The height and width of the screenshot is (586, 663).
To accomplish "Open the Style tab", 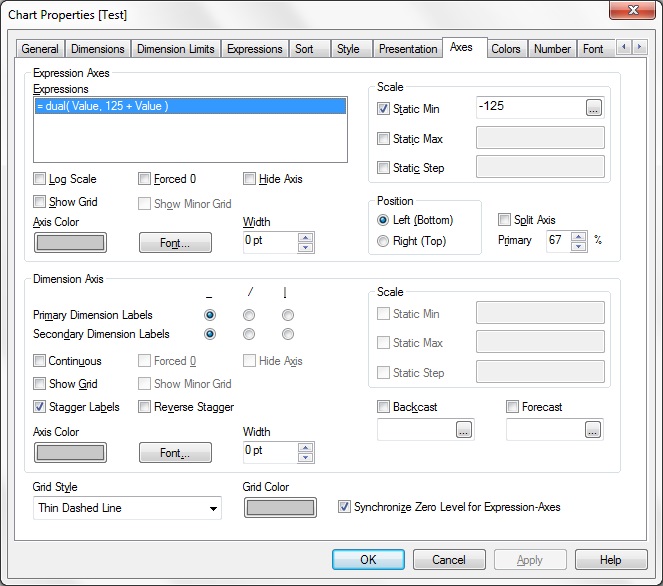I will pyautogui.click(x=351, y=49).
